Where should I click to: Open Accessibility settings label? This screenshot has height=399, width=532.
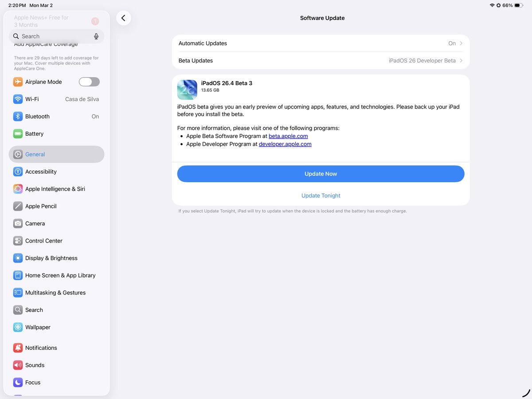click(41, 172)
